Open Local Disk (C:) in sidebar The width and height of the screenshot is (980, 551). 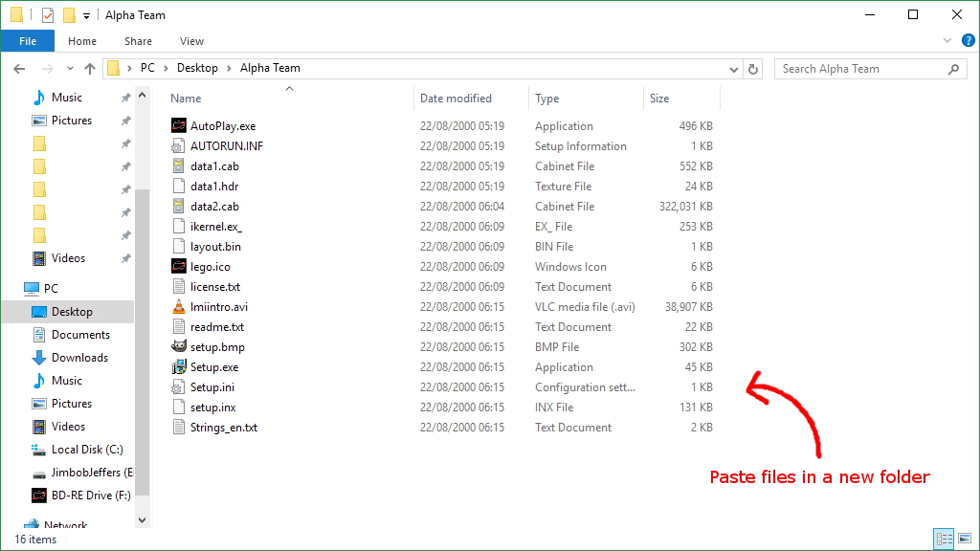coord(78,450)
